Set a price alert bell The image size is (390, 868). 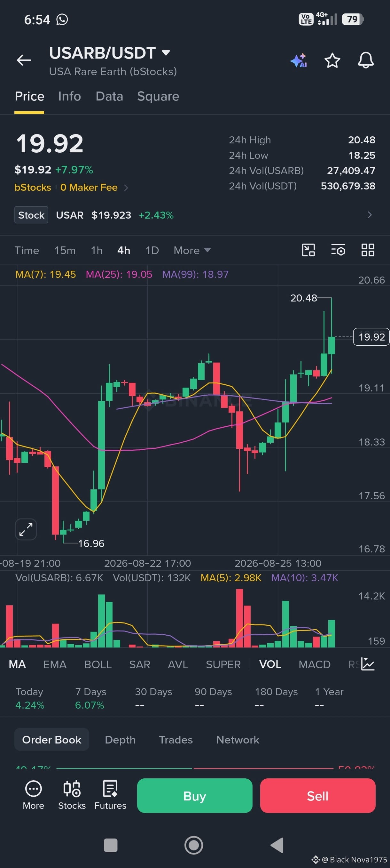365,60
